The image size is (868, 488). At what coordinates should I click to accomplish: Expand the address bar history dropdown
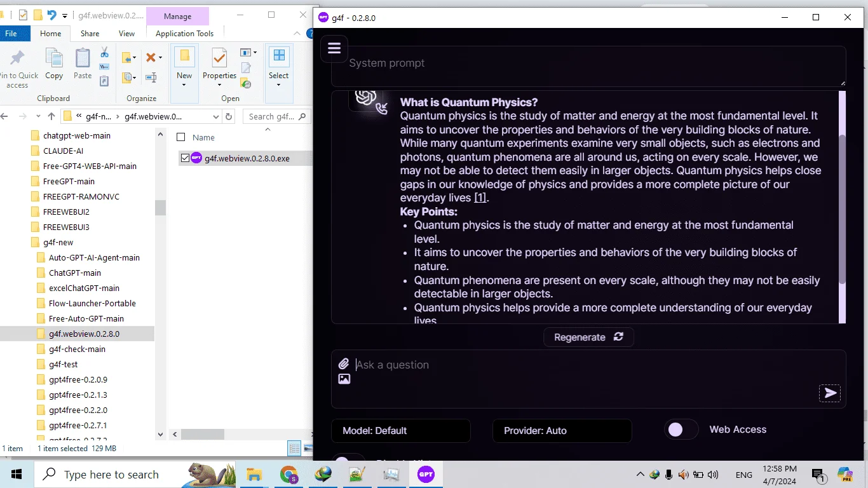[215, 117]
